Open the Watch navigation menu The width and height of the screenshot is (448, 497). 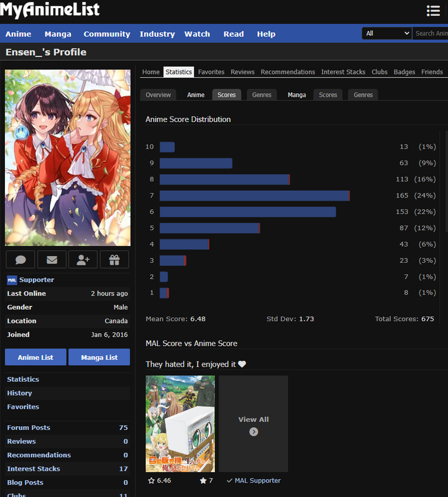coord(197,34)
